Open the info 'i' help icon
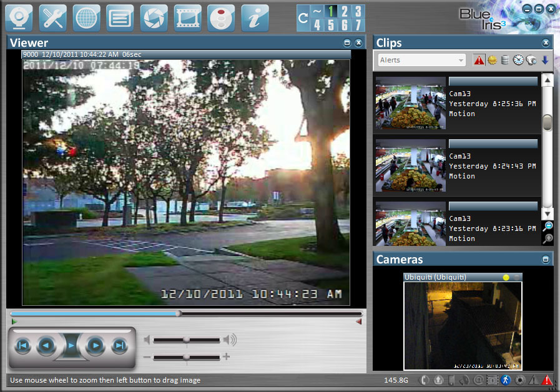This screenshot has height=392, width=560. click(x=255, y=18)
